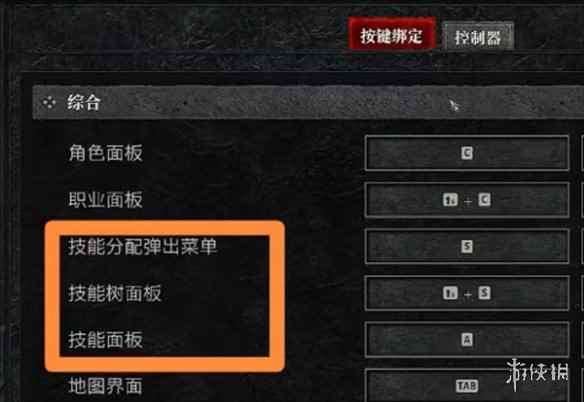Click the Shift+S key icon for 技能树面板
The height and width of the screenshot is (402, 584).
[x=467, y=293]
